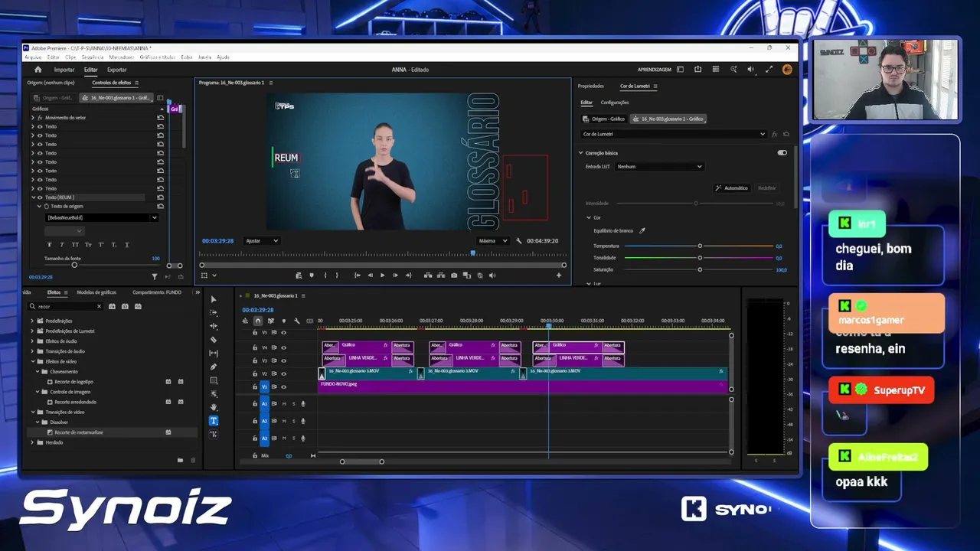Go to In point
980x551 pixels.
coord(357,275)
